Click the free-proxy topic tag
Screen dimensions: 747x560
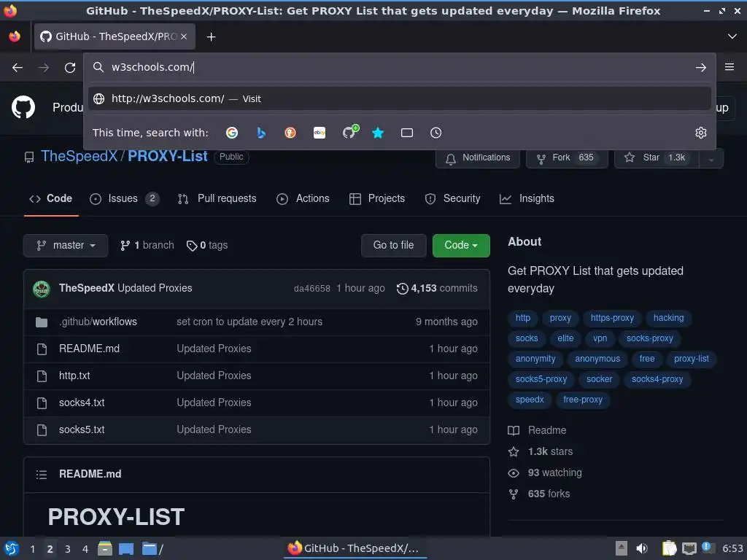pyautogui.click(x=583, y=400)
